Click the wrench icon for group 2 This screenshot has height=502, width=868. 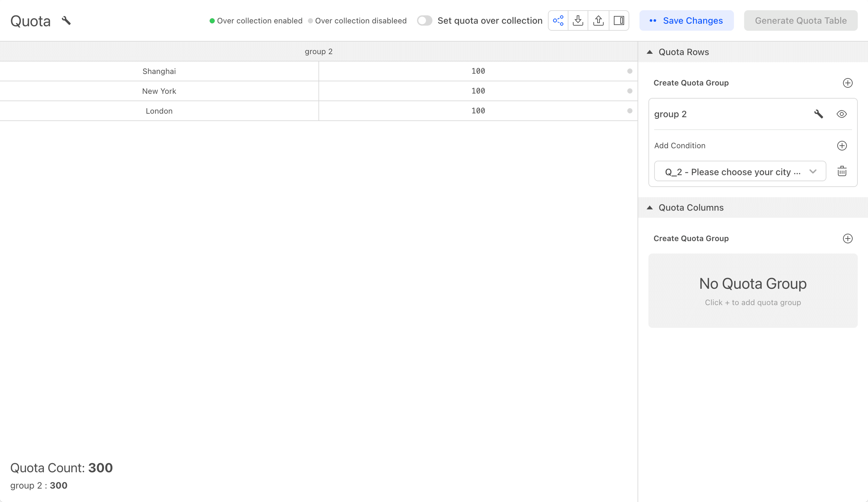pyautogui.click(x=818, y=114)
